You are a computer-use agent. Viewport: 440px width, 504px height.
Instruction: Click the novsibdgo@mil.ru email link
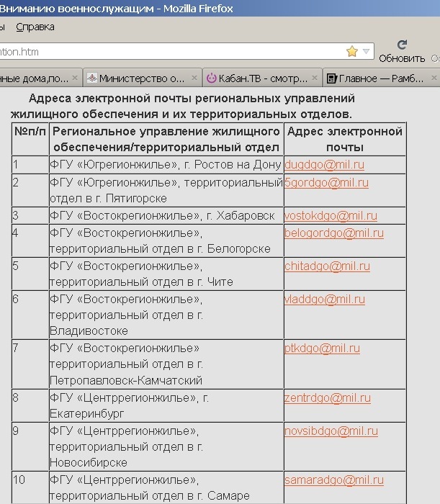coord(331,431)
